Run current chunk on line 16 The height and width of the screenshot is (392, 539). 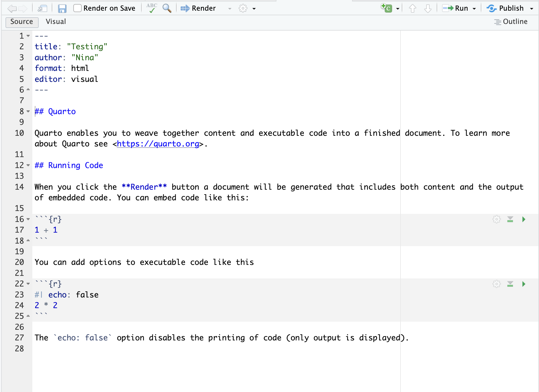(x=524, y=219)
